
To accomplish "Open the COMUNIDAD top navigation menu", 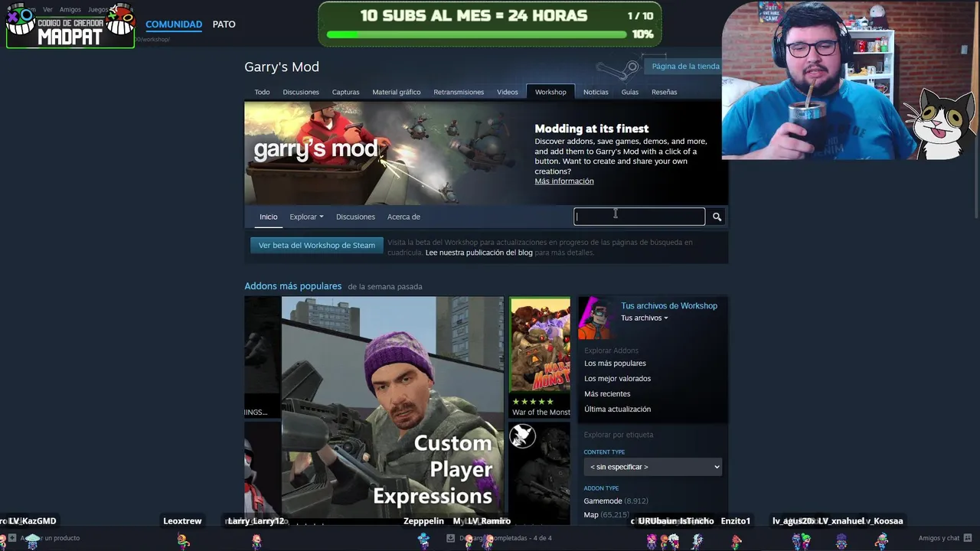I will pos(174,24).
